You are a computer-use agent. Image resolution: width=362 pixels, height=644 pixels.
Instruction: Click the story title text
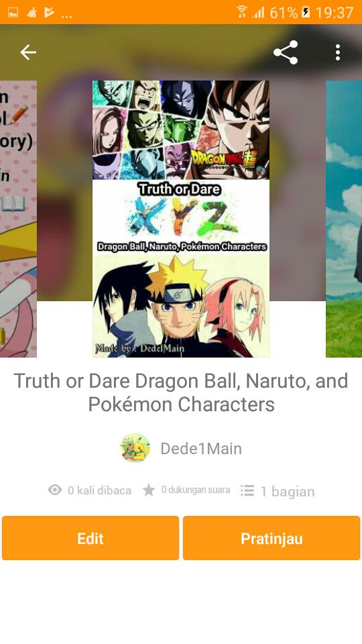pyautogui.click(x=181, y=392)
